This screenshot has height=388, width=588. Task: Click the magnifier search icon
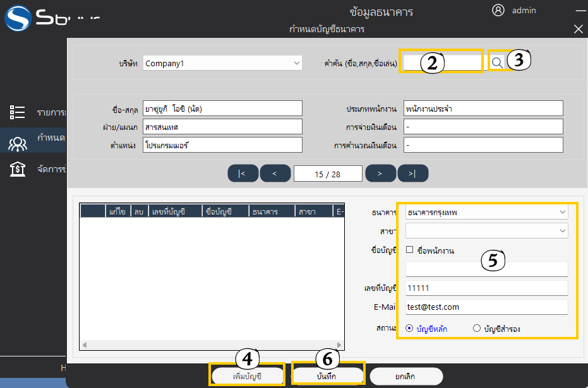497,62
